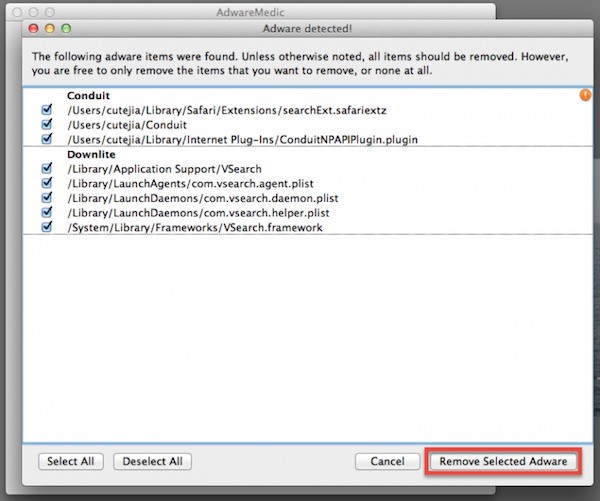The width and height of the screenshot is (600, 501).
Task: Close the Adware detected window
Action: 34,31
